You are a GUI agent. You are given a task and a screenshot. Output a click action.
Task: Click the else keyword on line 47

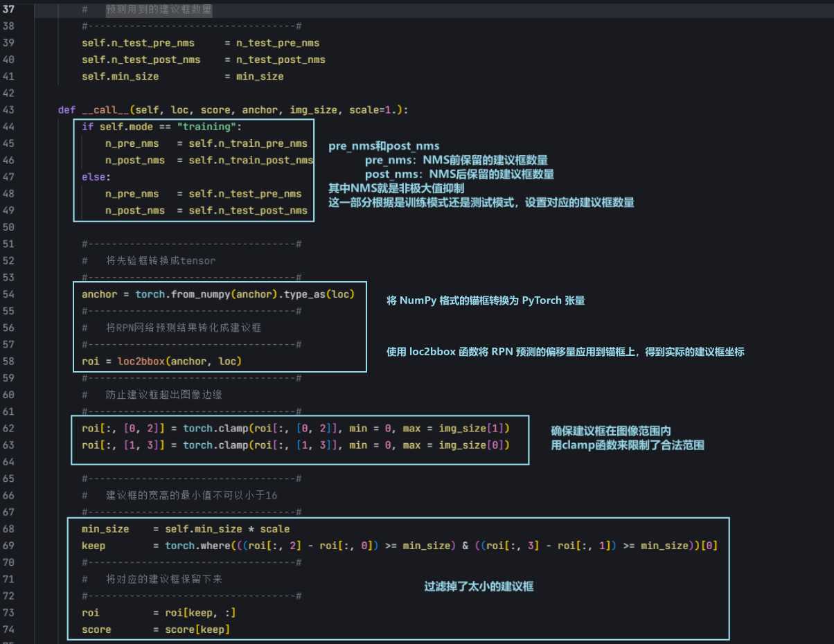click(94, 177)
